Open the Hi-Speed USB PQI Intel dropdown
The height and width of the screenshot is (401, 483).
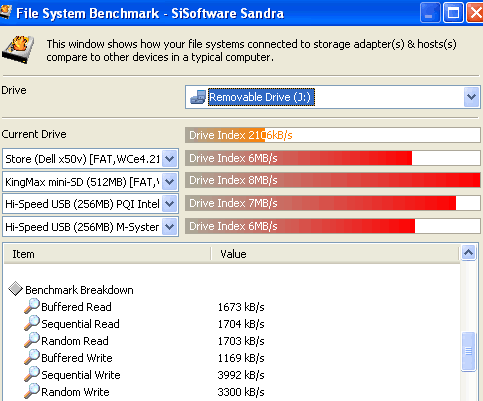pyautogui.click(x=170, y=204)
